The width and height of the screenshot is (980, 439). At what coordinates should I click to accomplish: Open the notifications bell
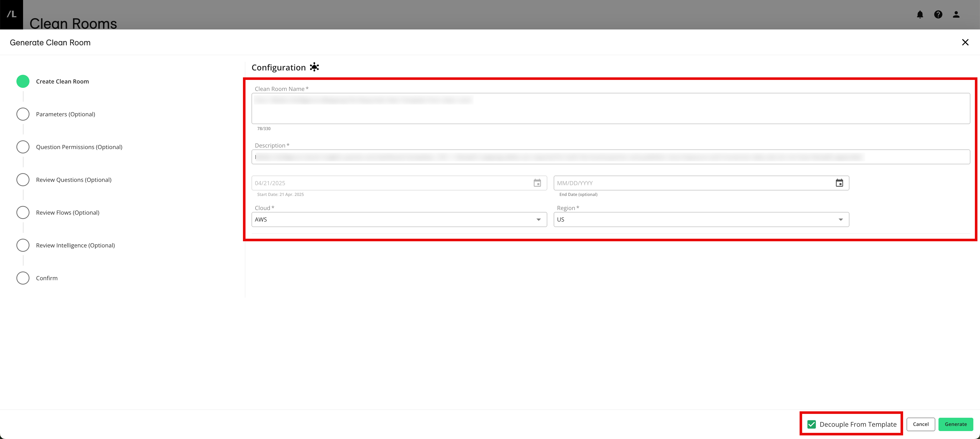click(x=920, y=14)
